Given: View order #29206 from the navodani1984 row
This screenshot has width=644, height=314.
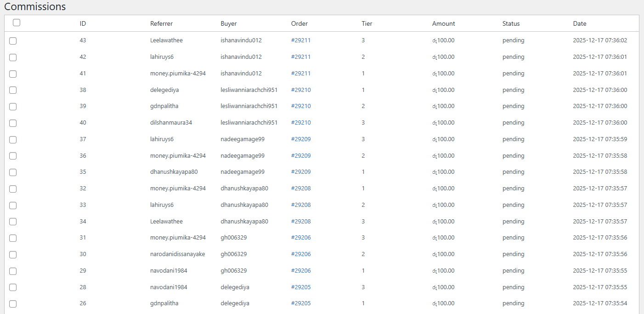Looking at the screenshot, I should point(301,271).
